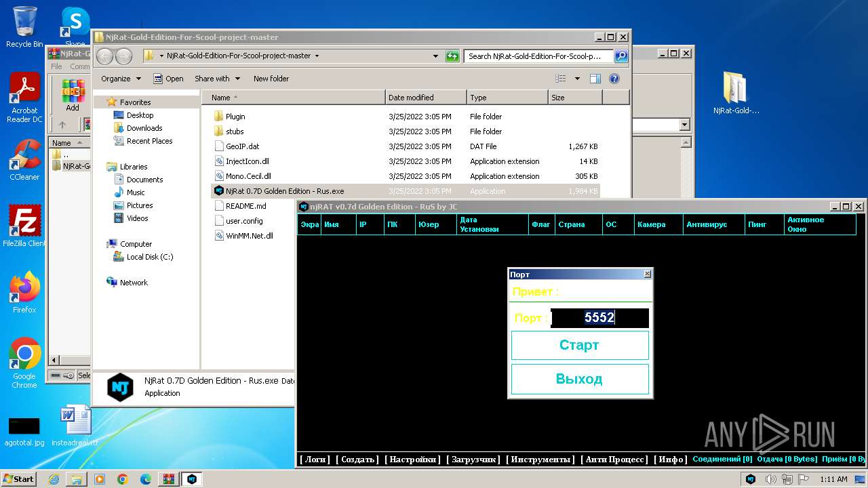Open the Organize dropdown menu
The width and height of the screenshot is (868, 488).
tap(121, 79)
